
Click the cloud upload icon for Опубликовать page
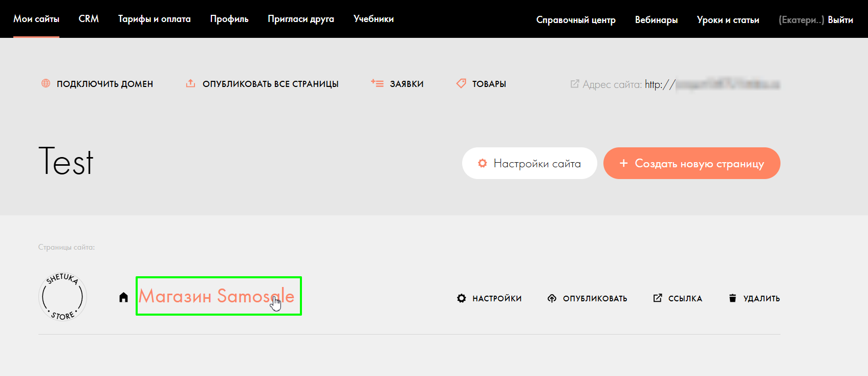tap(552, 298)
